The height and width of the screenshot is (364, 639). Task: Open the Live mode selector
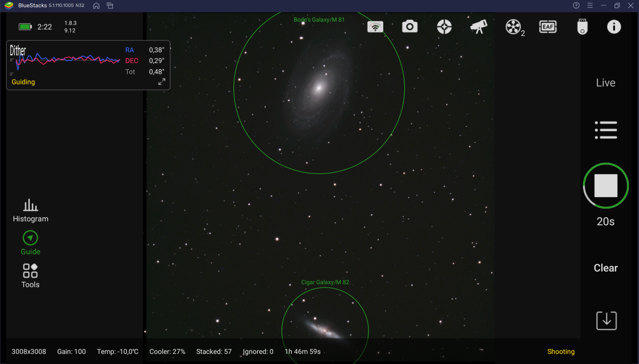click(x=606, y=83)
